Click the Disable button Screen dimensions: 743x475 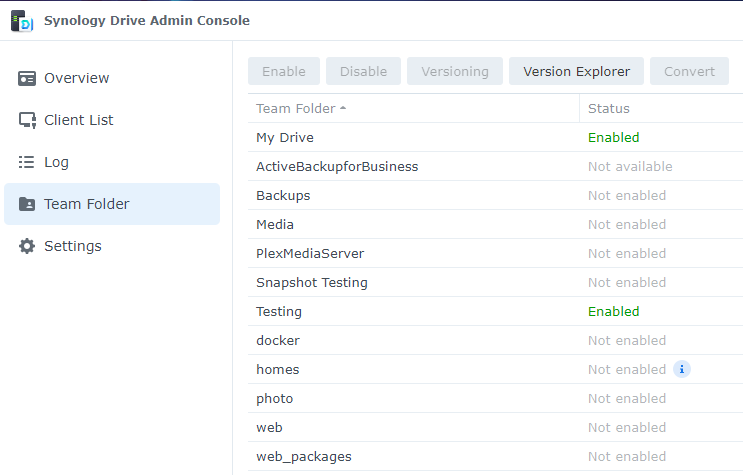pos(363,71)
